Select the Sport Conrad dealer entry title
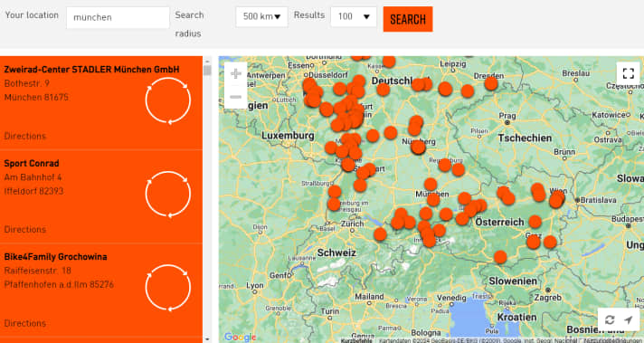Image resolution: width=644 pixels, height=343 pixels. tap(32, 163)
